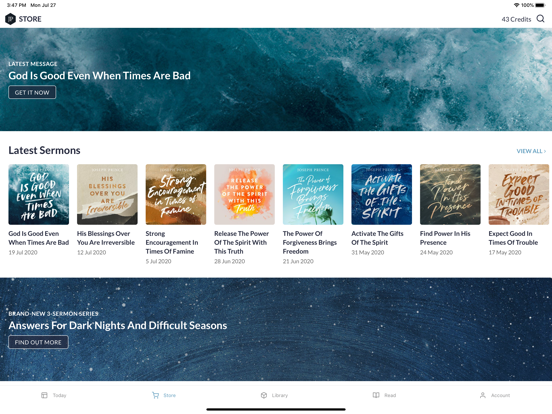Switch to the Read tab label
Viewport: 552px width, 414px height.
coord(390,395)
